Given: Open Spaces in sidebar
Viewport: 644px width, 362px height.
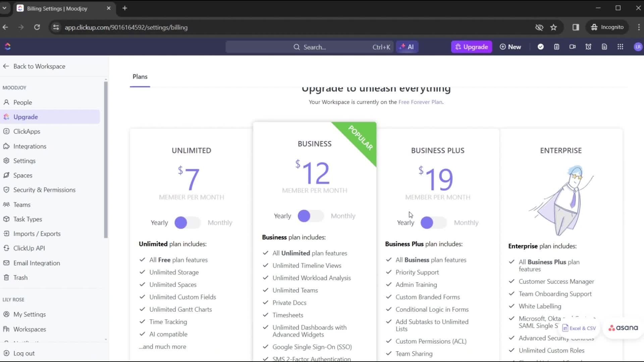Looking at the screenshot, I should click(50, 175).
